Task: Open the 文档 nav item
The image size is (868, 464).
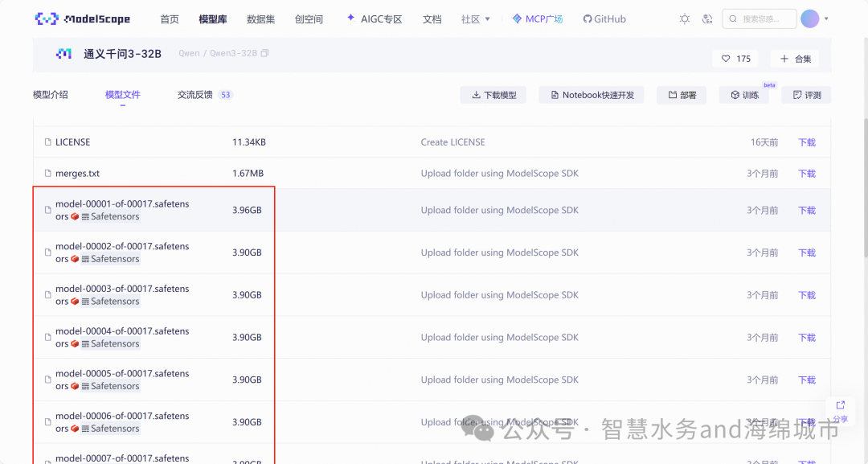Action: click(x=432, y=18)
